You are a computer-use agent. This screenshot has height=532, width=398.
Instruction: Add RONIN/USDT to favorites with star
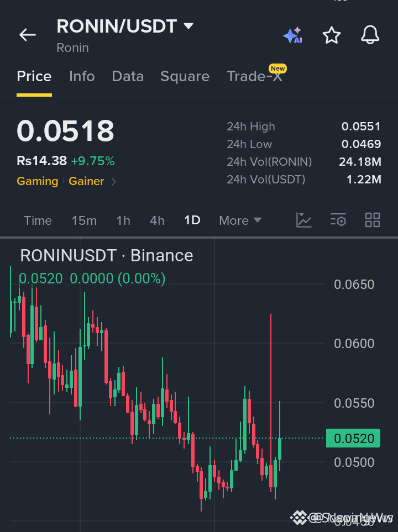(x=332, y=35)
